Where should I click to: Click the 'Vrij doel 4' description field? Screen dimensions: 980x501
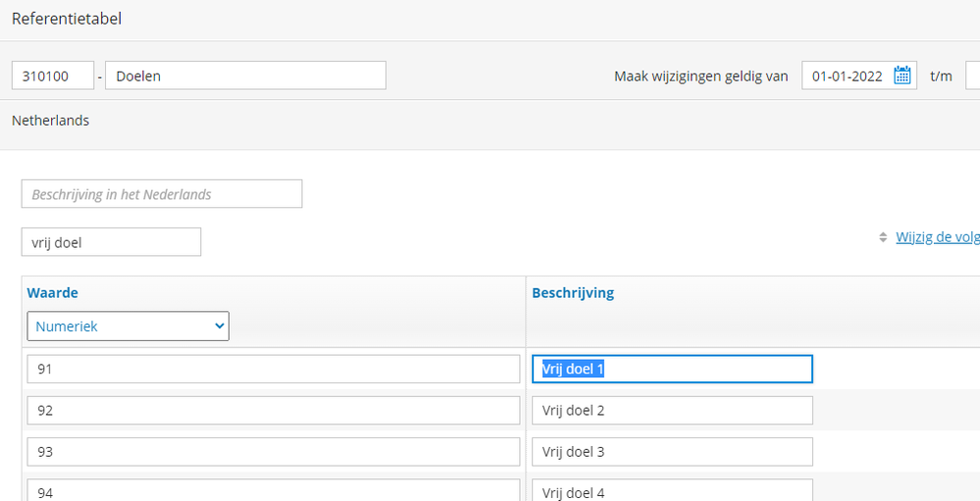[672, 490]
